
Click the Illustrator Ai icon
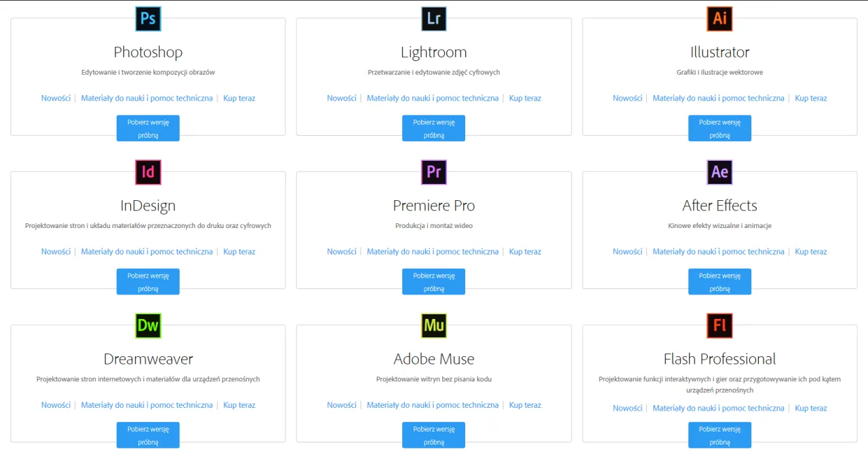tap(719, 18)
